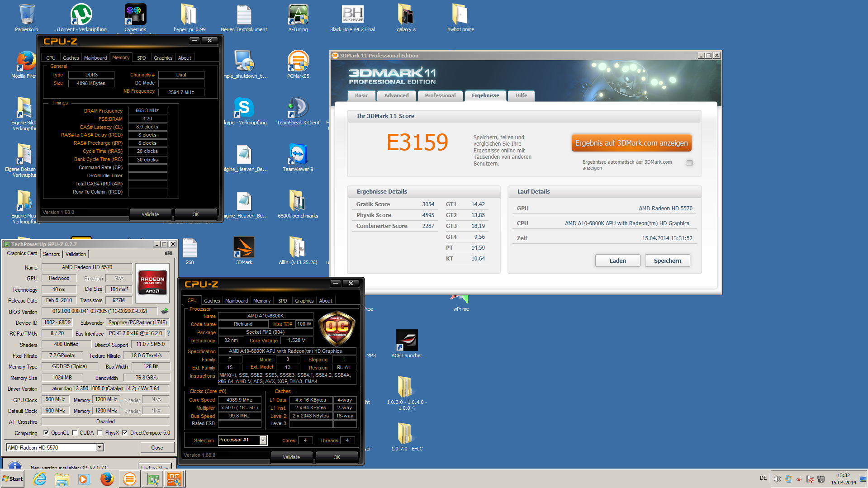Screen dimensions: 868x488
Task: Toggle the DirectCompute 5.0 checkbox
Action: point(125,432)
